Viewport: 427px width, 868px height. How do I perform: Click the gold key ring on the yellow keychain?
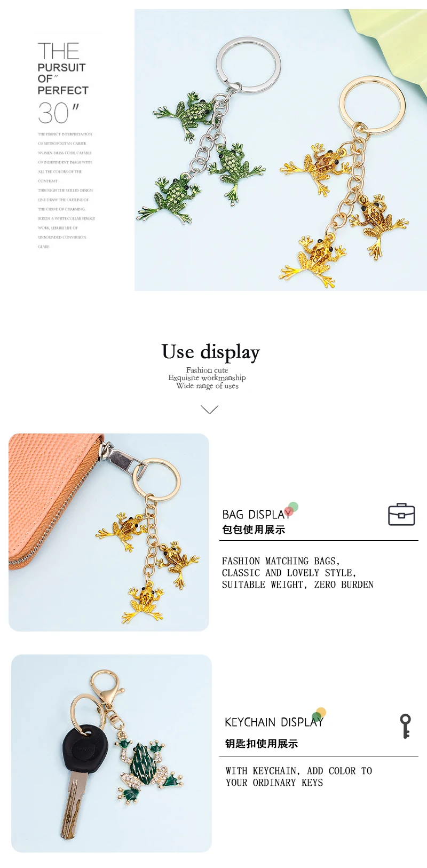[373, 105]
